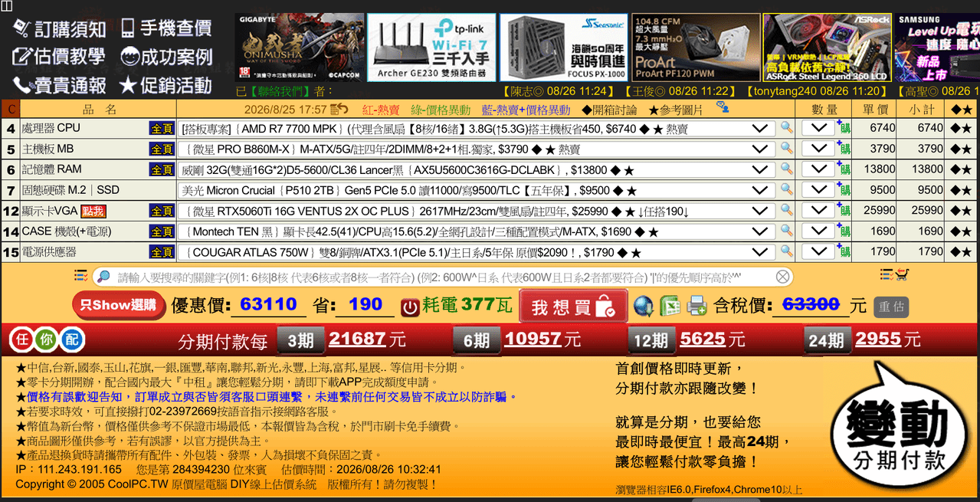The image size is (980, 502).
Task: Click the green 你 circle icon
Action: click(47, 339)
